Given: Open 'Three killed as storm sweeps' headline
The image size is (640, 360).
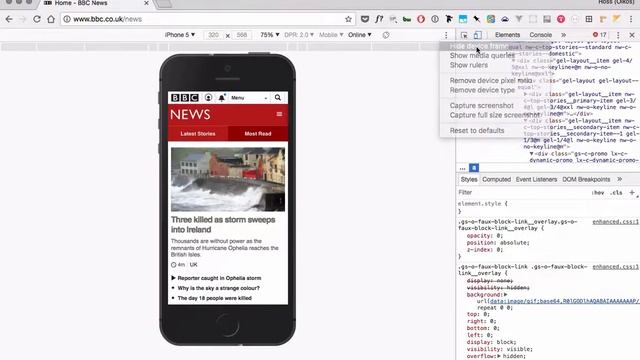Looking at the screenshot, I should 223,224.
